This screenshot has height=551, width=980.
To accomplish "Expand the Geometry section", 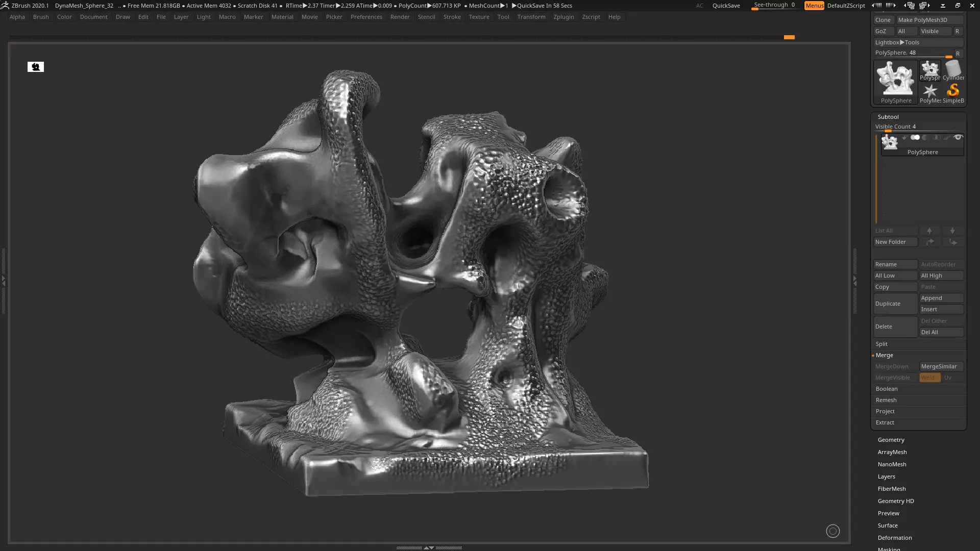I will coord(891,440).
